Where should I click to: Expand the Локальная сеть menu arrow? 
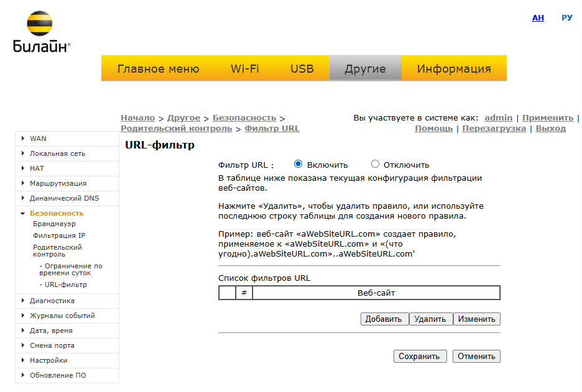click(23, 153)
